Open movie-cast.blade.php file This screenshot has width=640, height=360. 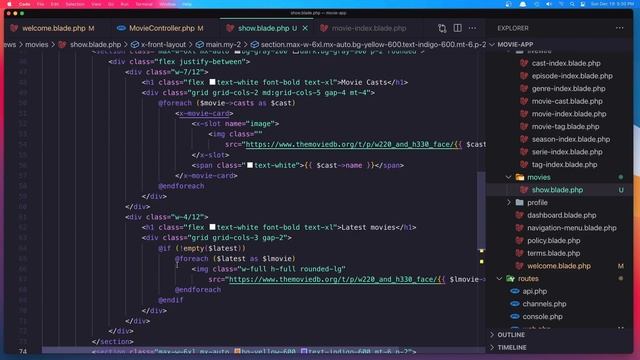click(x=567, y=101)
